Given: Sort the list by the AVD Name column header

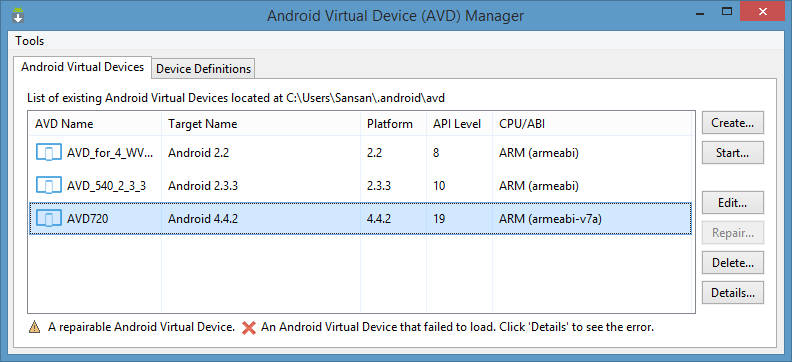Looking at the screenshot, I should click(x=95, y=124).
